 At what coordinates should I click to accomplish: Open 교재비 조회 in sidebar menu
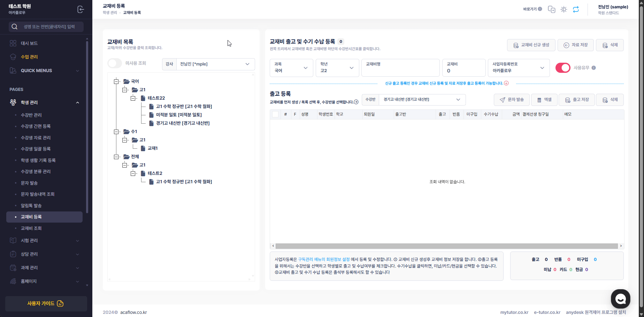(x=31, y=228)
